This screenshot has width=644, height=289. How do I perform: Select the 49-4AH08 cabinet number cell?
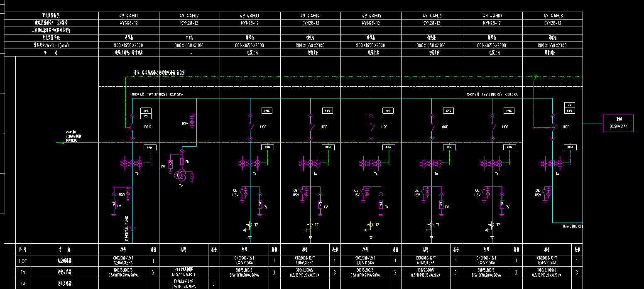(552, 15)
